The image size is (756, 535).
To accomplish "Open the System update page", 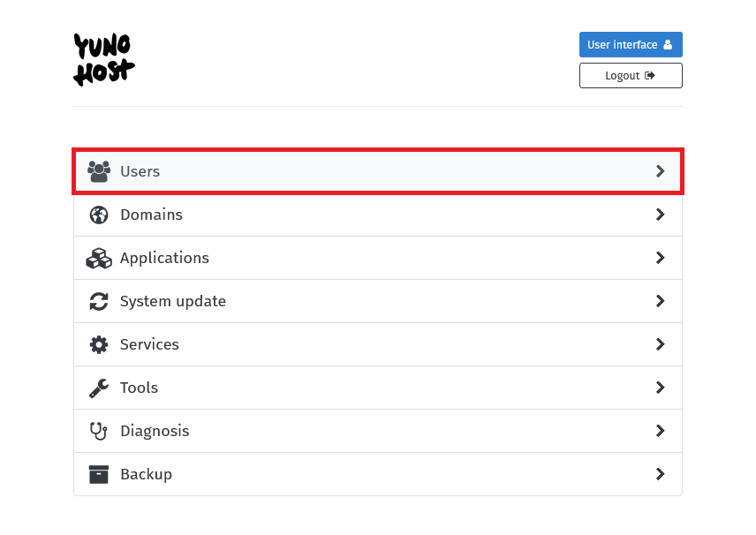I will [265, 301].
